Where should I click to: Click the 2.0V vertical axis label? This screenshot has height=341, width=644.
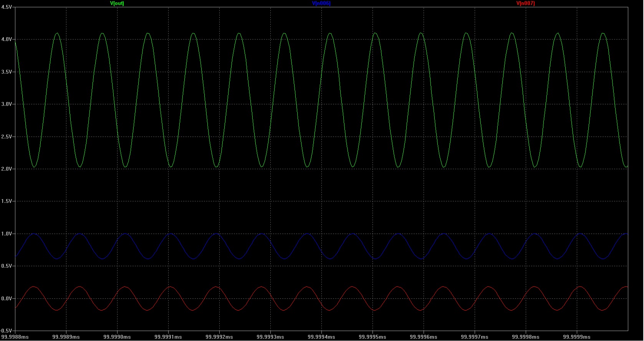[x=7, y=169]
